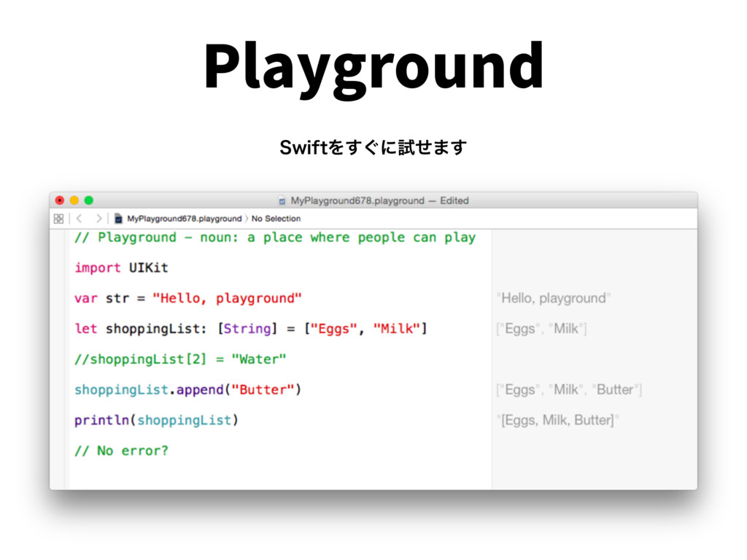Click the "Milk" string literal in code

[x=396, y=329]
